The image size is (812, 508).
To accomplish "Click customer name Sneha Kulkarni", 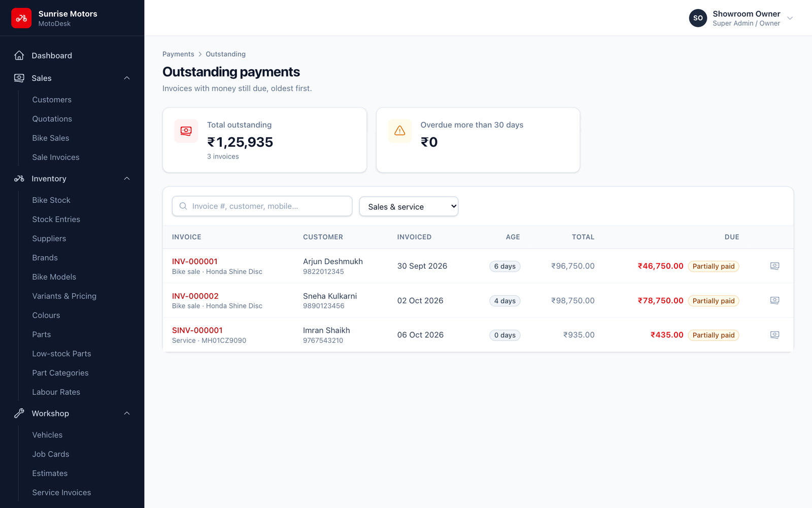I will click(330, 296).
